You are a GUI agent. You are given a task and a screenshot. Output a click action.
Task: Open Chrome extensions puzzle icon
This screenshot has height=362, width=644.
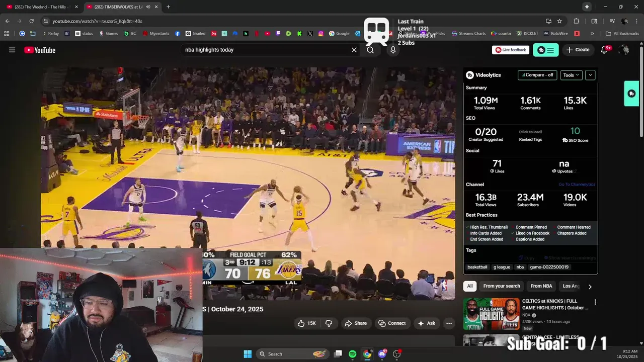577,21
